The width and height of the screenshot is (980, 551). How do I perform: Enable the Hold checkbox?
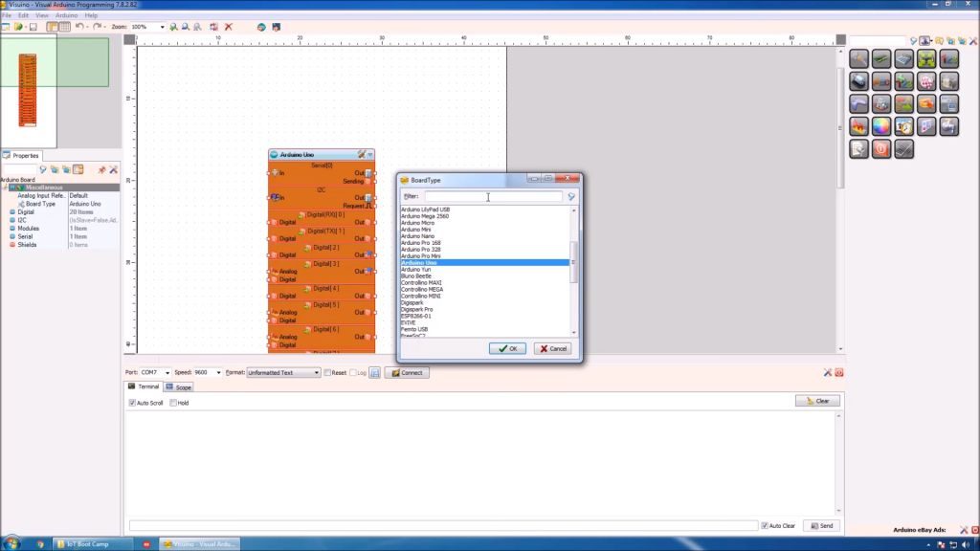173,403
